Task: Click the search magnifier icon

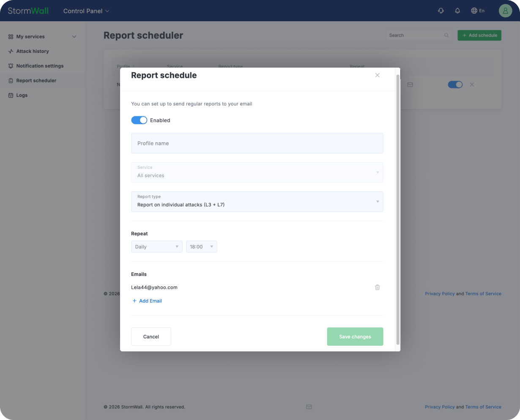Action: [446, 35]
